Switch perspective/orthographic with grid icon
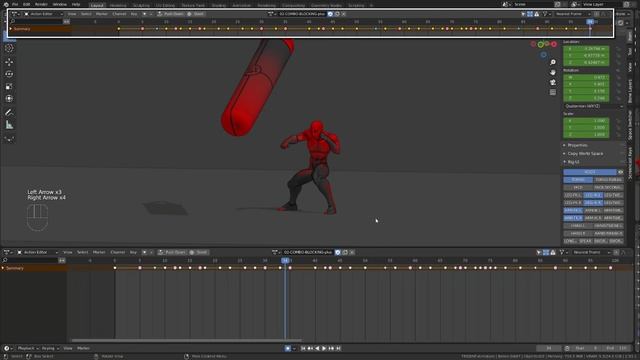Viewport: 640px width, 360px height. tap(553, 93)
